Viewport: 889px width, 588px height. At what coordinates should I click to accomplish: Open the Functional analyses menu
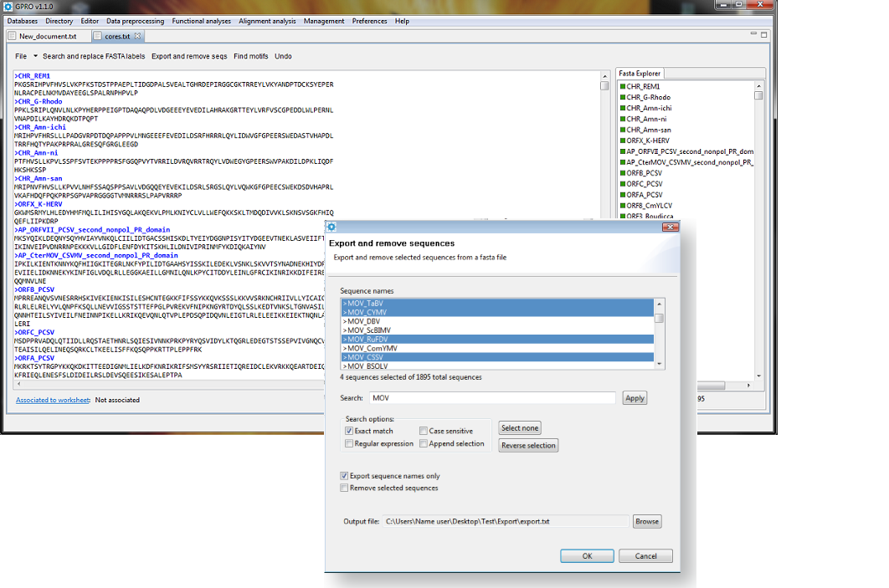201,21
